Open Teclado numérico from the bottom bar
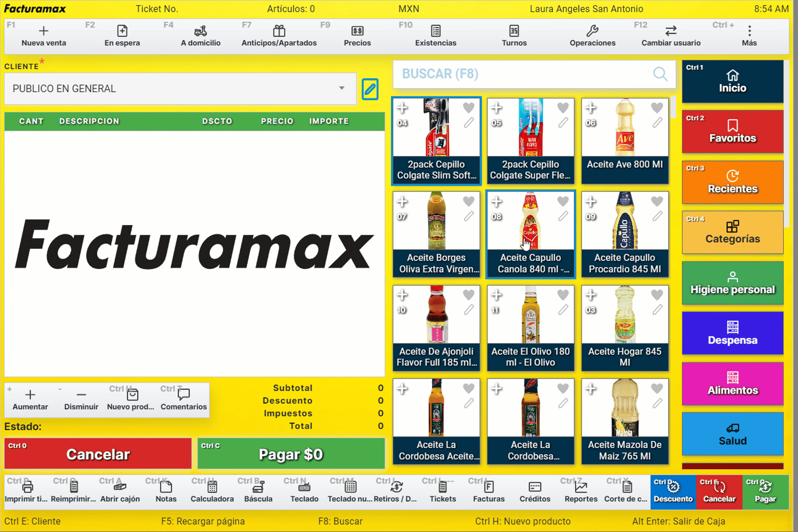798x532 pixels. pos(350,492)
